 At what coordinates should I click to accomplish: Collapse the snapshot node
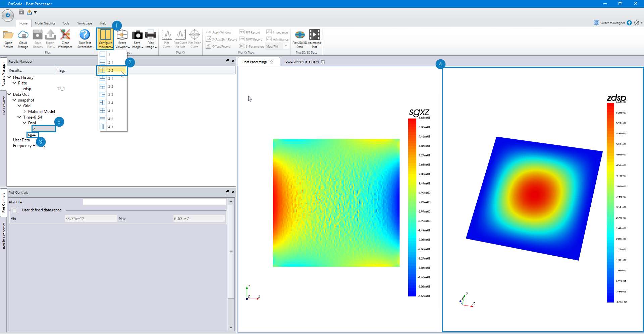pos(14,100)
